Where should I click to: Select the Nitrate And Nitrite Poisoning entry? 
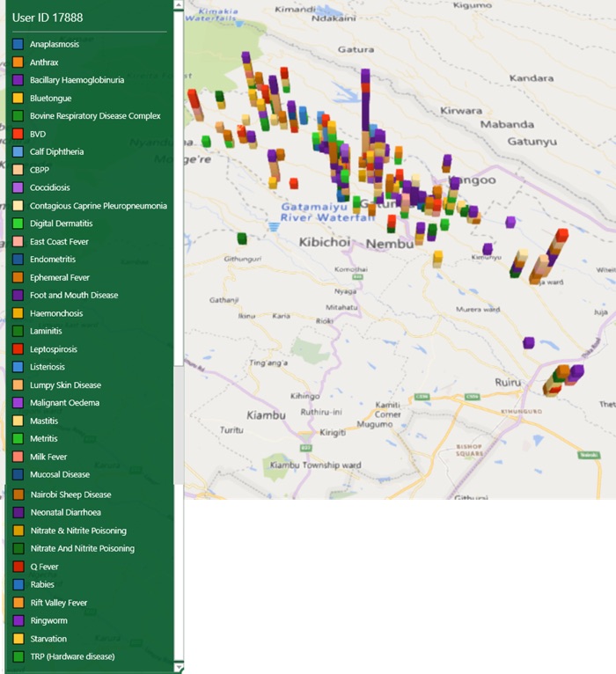pos(74,548)
